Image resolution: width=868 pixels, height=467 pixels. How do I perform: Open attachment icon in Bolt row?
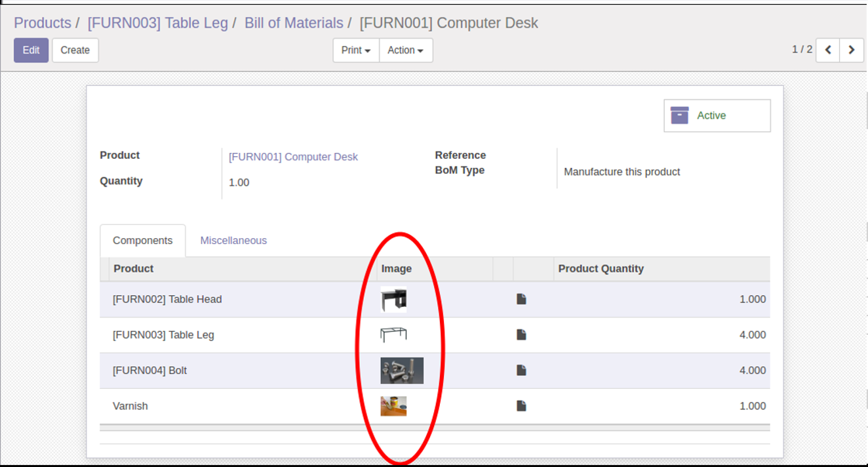pyautogui.click(x=521, y=370)
